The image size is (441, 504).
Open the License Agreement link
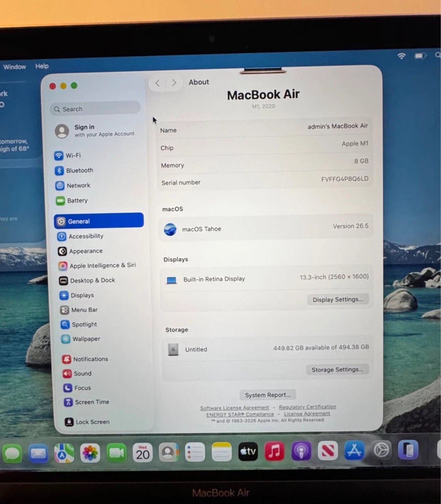pyautogui.click(x=307, y=413)
